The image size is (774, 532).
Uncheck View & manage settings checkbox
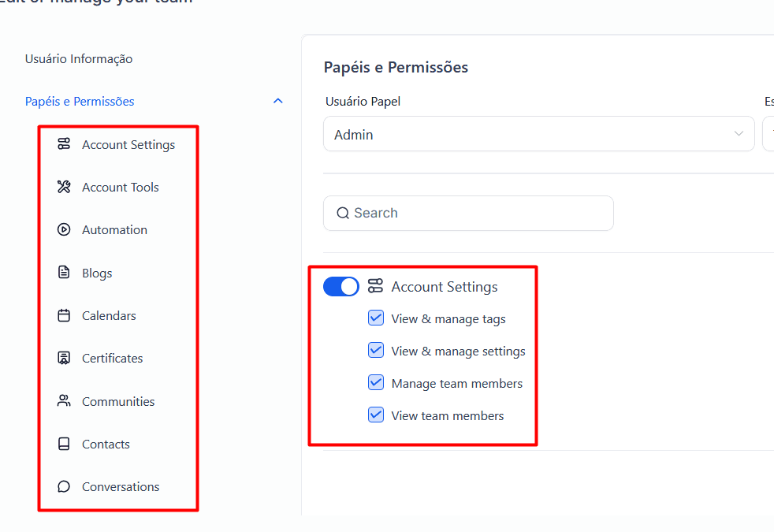pyautogui.click(x=376, y=351)
